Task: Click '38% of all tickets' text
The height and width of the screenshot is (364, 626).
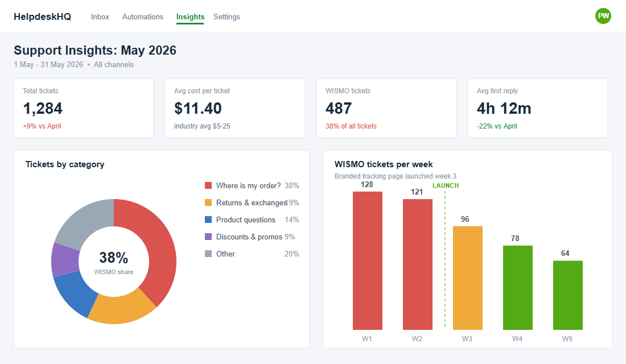Action: [351, 126]
